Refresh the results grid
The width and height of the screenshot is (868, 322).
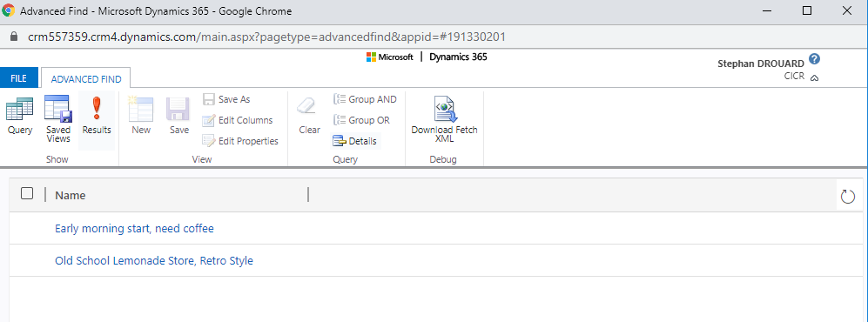pos(847,196)
